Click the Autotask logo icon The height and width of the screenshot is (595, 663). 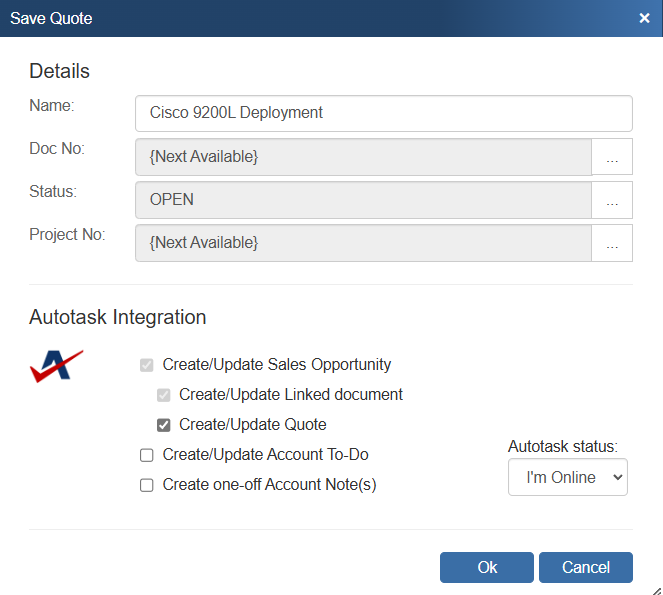coord(56,366)
